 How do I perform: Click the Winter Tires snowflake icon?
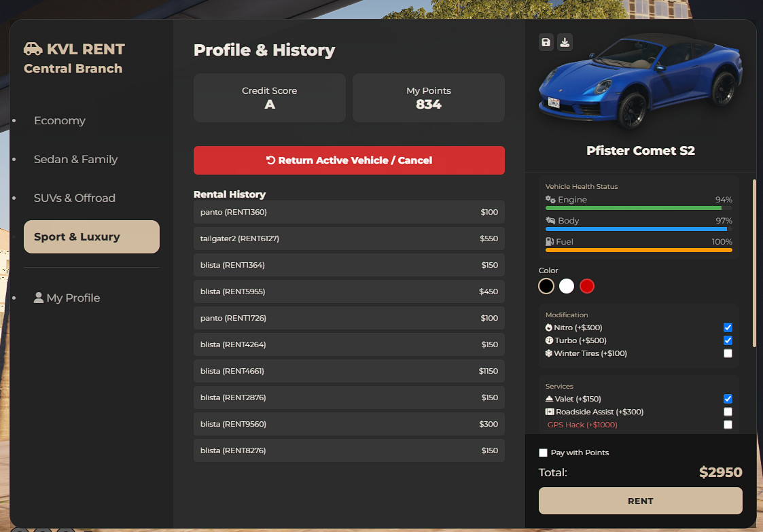click(x=548, y=353)
